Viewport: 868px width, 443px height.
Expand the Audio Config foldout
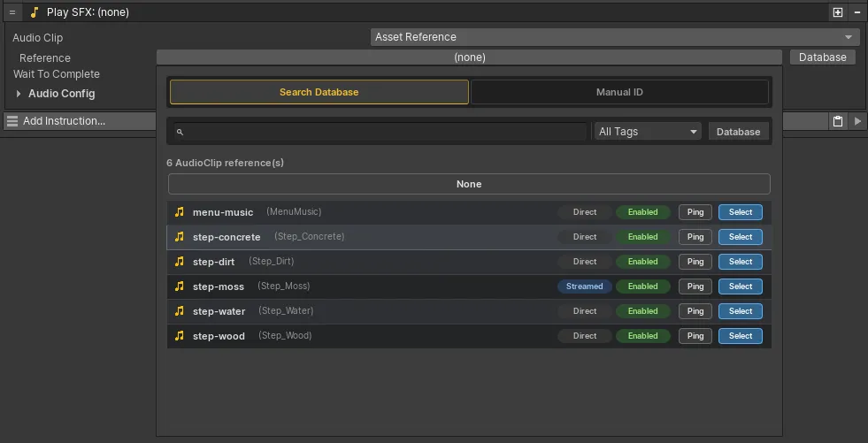pyautogui.click(x=19, y=94)
